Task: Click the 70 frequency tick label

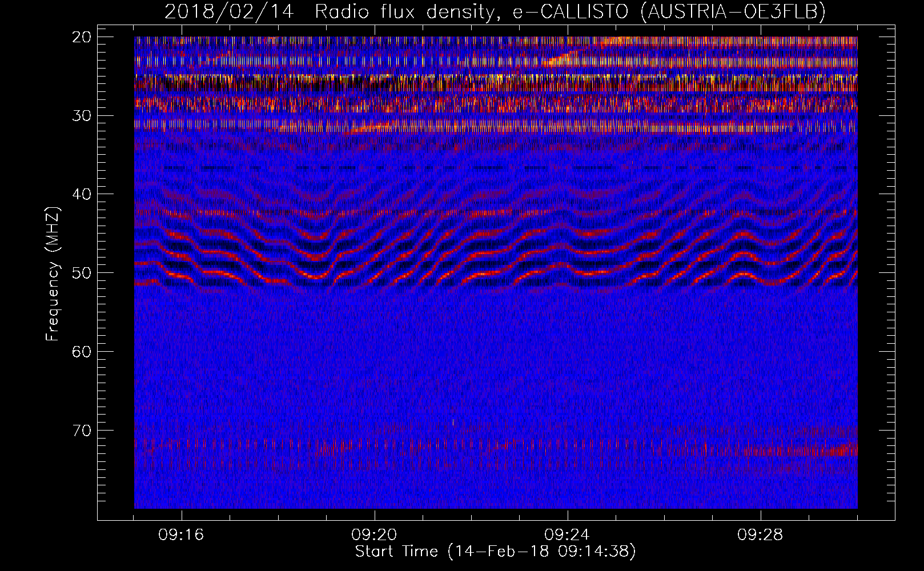Action: 82,431
